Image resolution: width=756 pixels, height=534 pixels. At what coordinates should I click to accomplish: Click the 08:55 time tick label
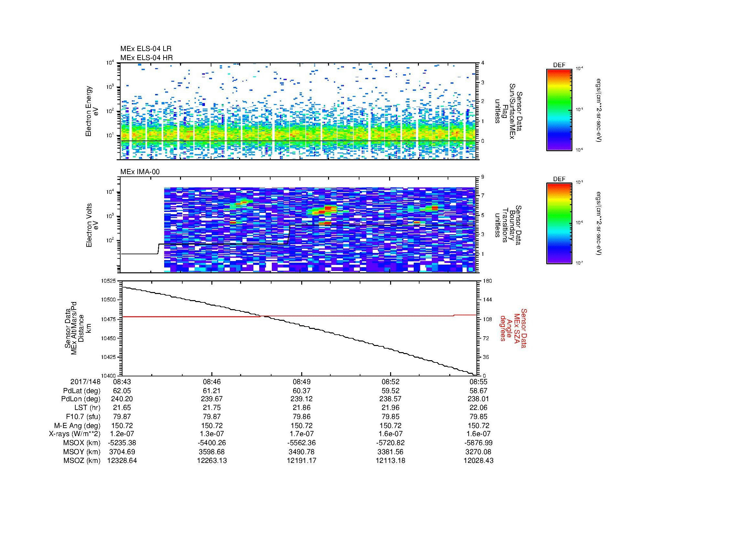478,382
